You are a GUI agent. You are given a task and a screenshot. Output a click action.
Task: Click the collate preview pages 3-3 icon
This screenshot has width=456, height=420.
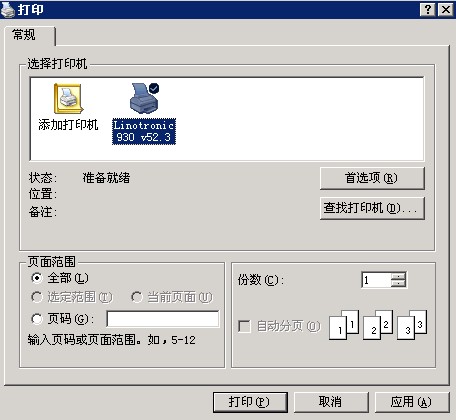412,325
